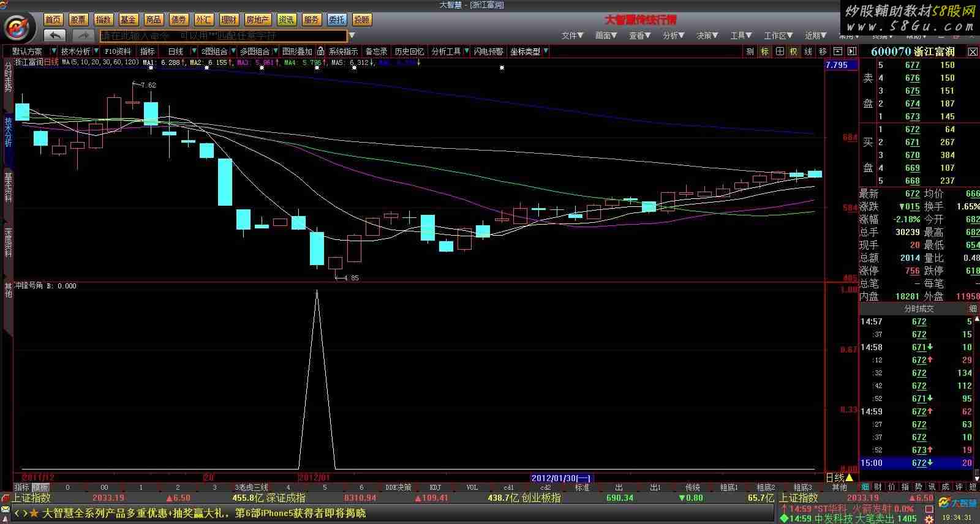Click the star icon in the news ticker

34,513
